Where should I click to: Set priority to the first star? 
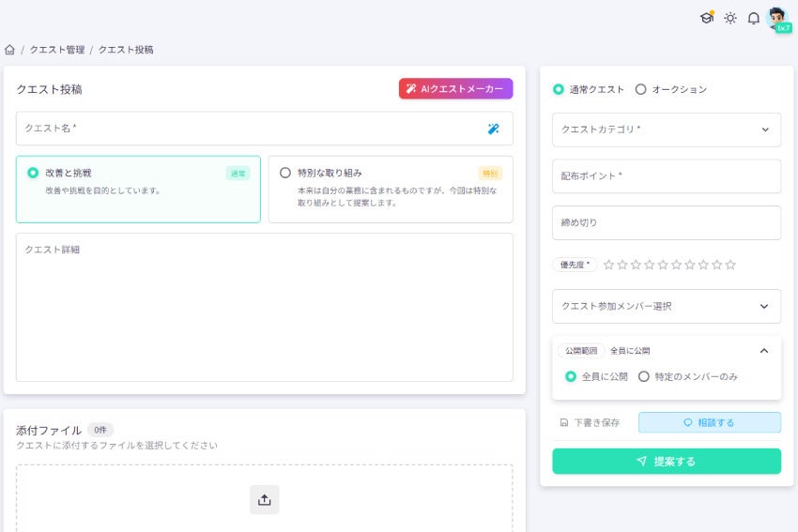(x=608, y=265)
